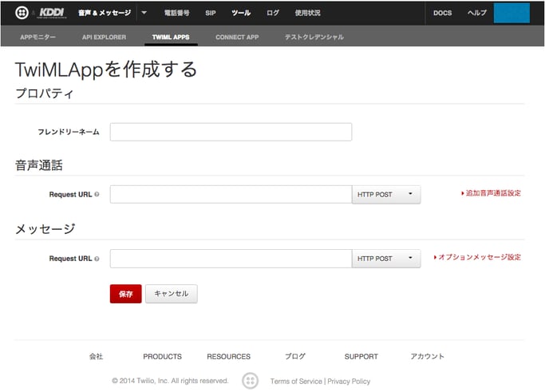Viewport: 545px width, 392px height.
Task: Switch to the APPモニター tab
Action: click(38, 37)
